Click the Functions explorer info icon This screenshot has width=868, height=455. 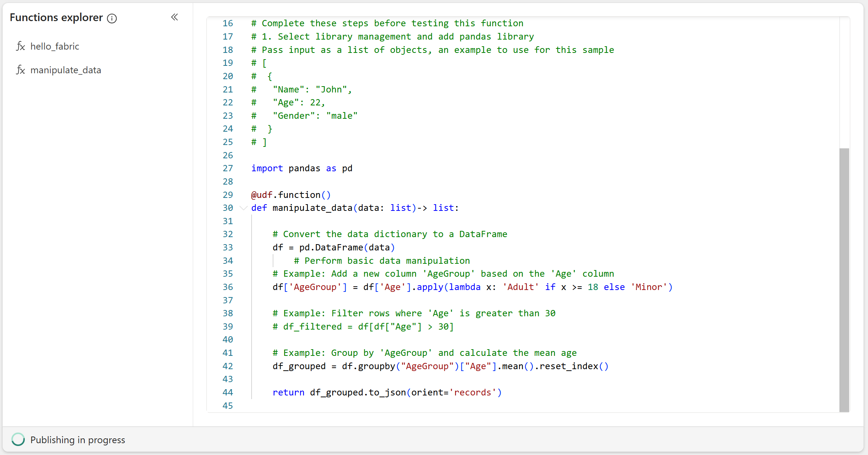(112, 18)
